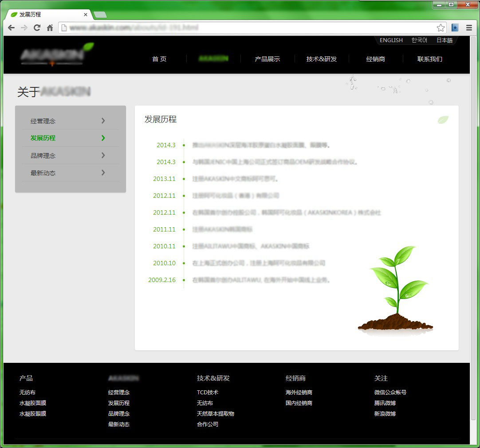
Task: Switch site language to 日本語
Action: pyautogui.click(x=444, y=40)
